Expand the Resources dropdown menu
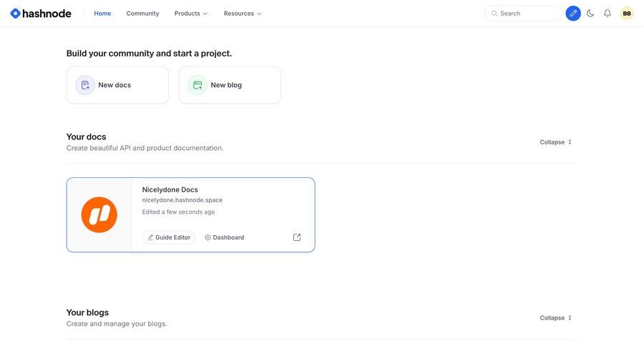Screen dimensions: 644x346 coord(243,14)
